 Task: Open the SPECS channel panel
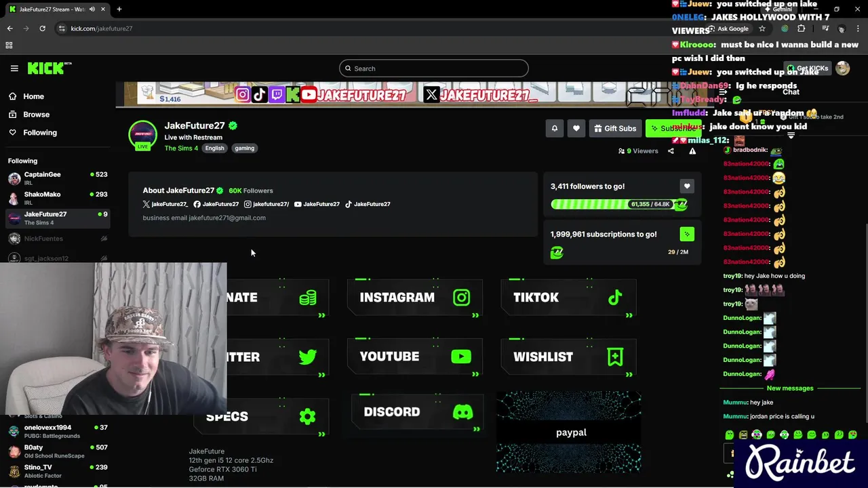click(x=260, y=416)
